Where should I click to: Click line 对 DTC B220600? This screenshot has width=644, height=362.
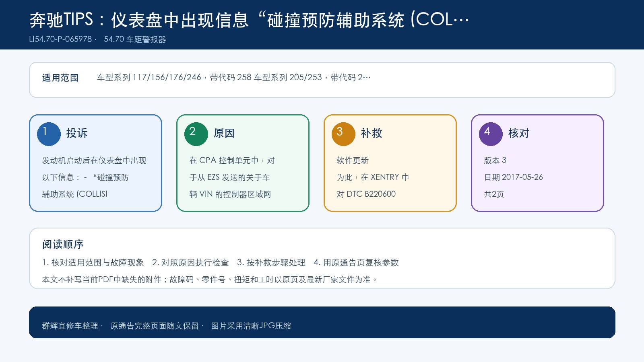coord(366,194)
